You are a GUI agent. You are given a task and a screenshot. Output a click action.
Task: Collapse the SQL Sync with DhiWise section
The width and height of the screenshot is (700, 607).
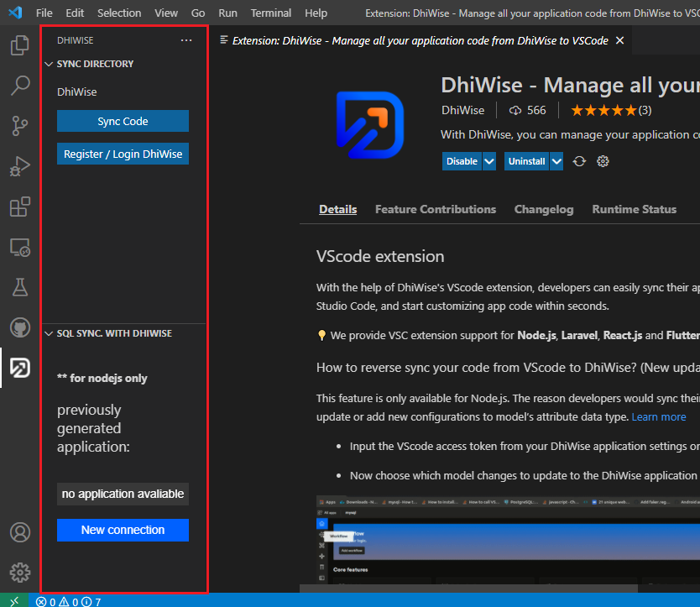tap(50, 333)
